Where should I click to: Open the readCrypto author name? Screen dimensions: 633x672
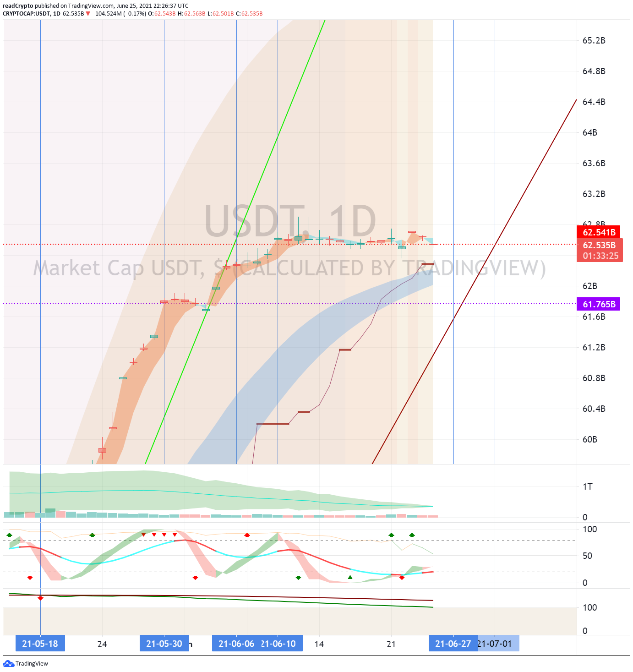18,6
